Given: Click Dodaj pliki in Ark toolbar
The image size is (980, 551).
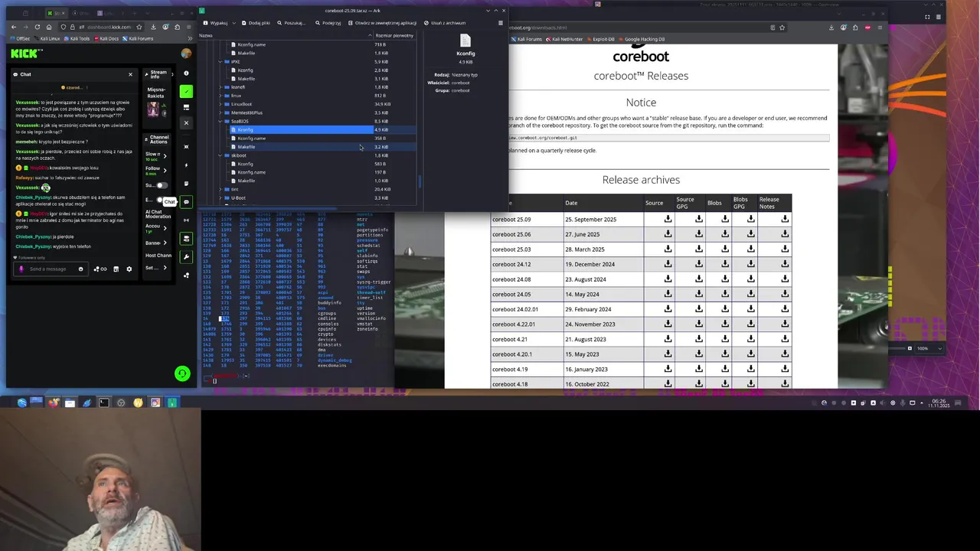Looking at the screenshot, I should point(256,23).
